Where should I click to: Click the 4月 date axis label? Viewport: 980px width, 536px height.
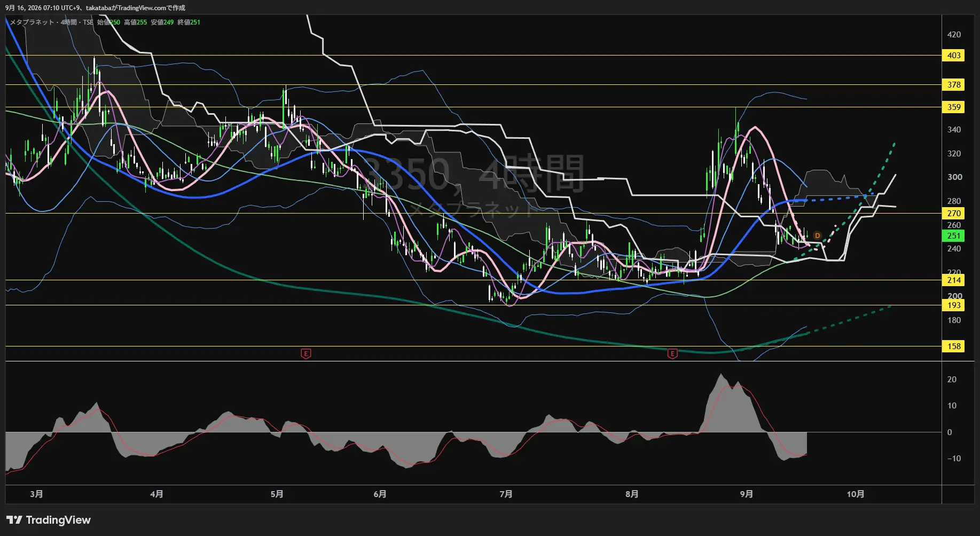coord(156,494)
